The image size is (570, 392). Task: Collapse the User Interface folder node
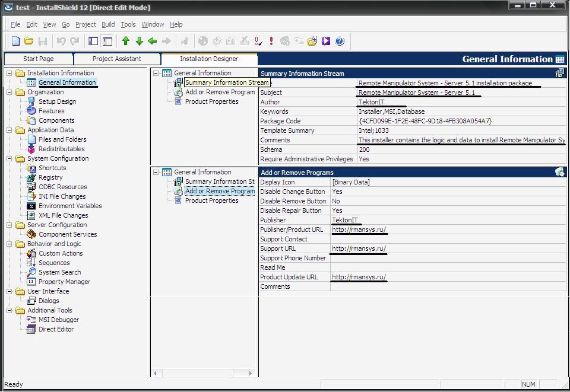click(9, 291)
